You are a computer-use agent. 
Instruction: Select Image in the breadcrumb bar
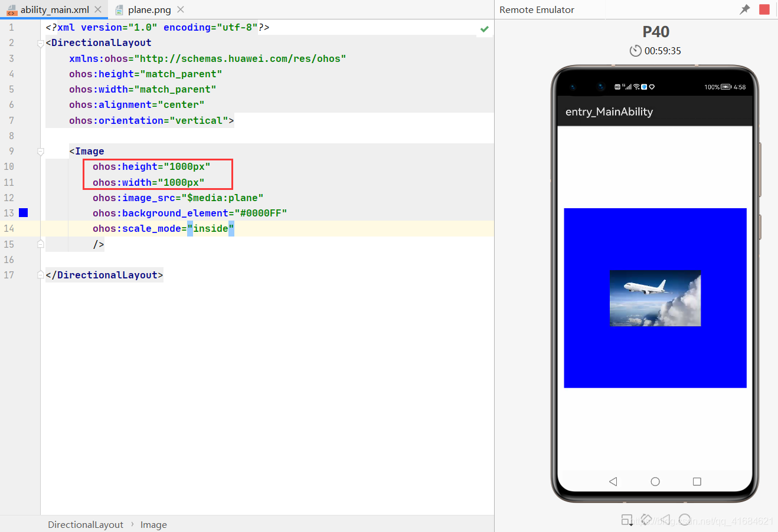pyautogui.click(x=153, y=524)
